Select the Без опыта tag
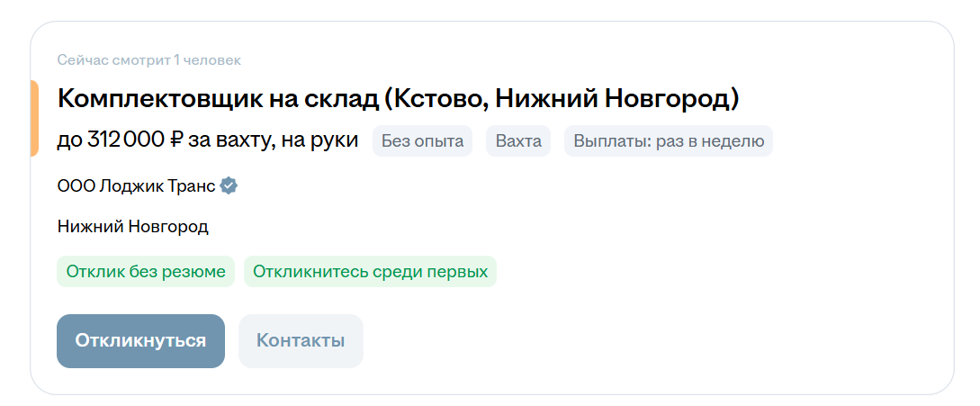 422,140
